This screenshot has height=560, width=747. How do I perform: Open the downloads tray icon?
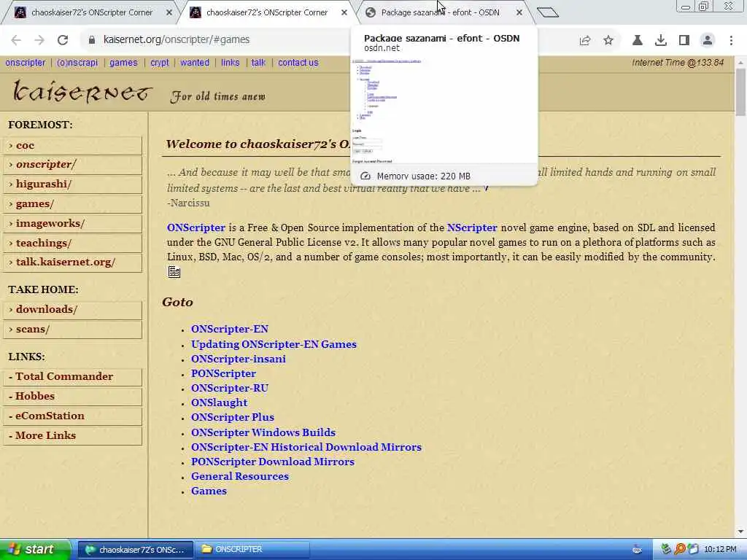(661, 41)
